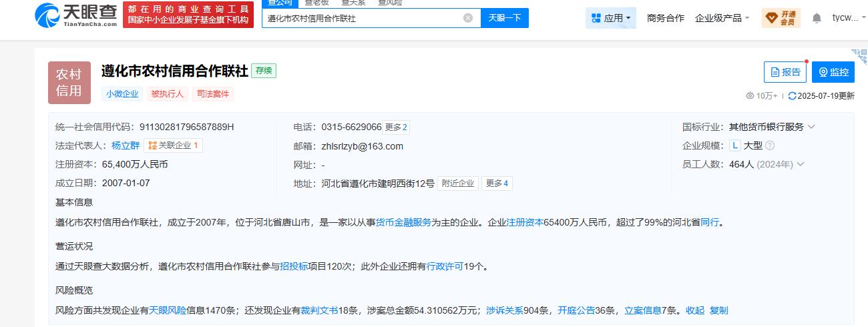Open the 开通会员 VIP diamond badge
This screenshot has height=327, width=868.
point(781,18)
